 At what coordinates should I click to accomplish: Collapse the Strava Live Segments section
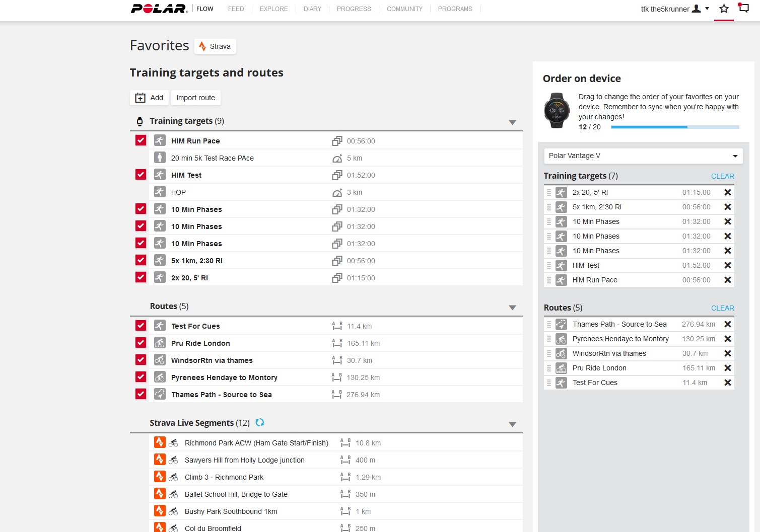512,424
